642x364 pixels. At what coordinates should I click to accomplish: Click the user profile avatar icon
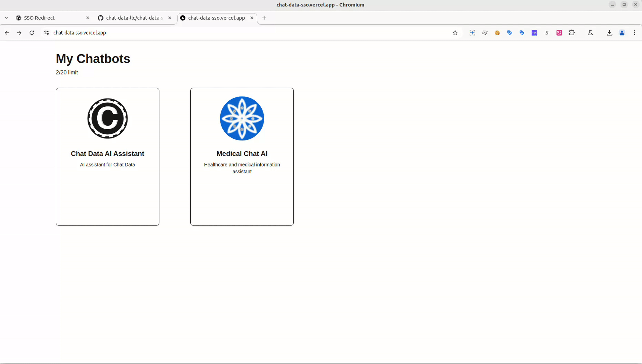coord(622,33)
